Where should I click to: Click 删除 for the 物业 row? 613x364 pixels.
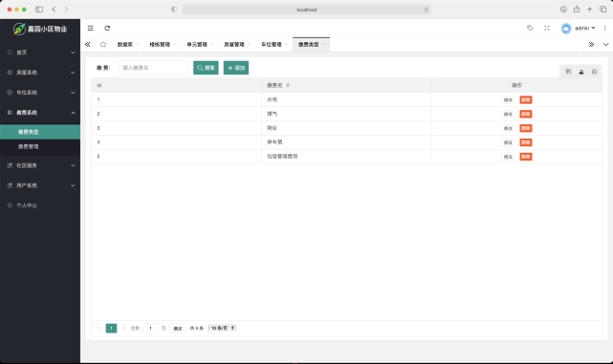click(526, 128)
